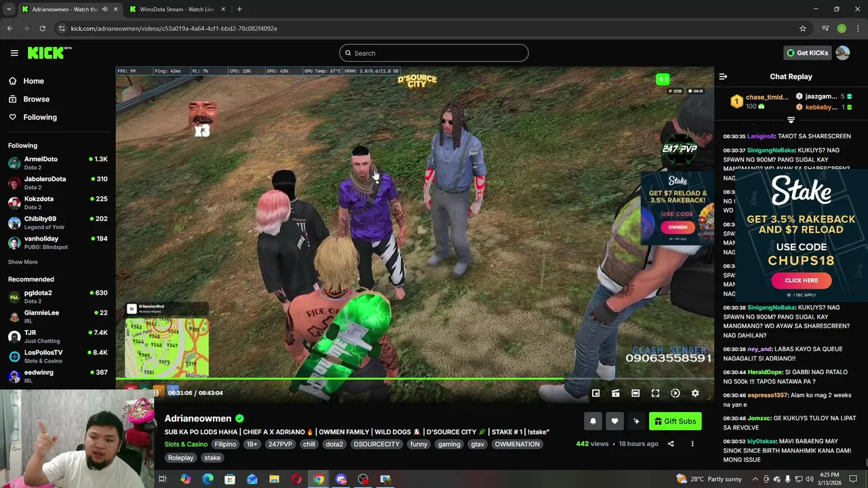Open eedwinrg recommended channel
The image size is (868, 488).
pos(58,376)
